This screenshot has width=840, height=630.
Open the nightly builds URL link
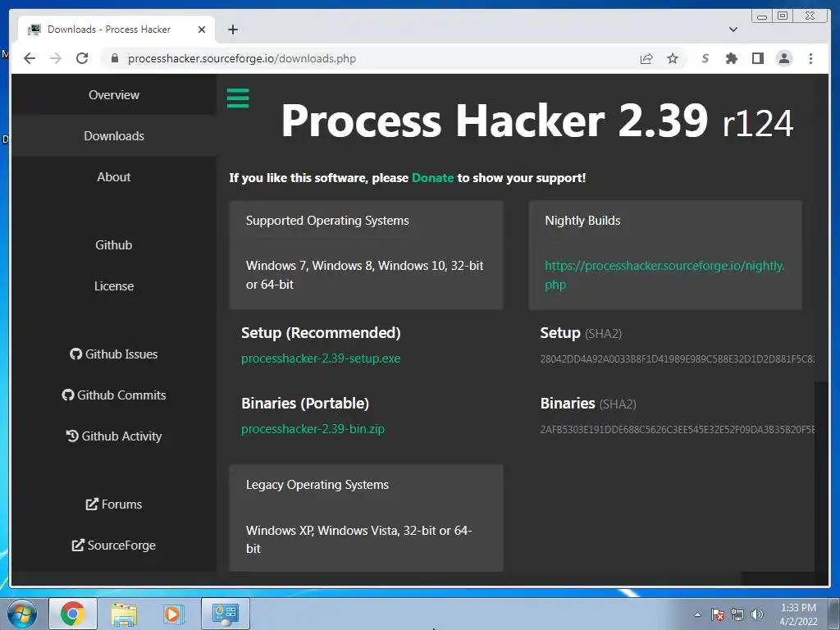click(x=664, y=275)
